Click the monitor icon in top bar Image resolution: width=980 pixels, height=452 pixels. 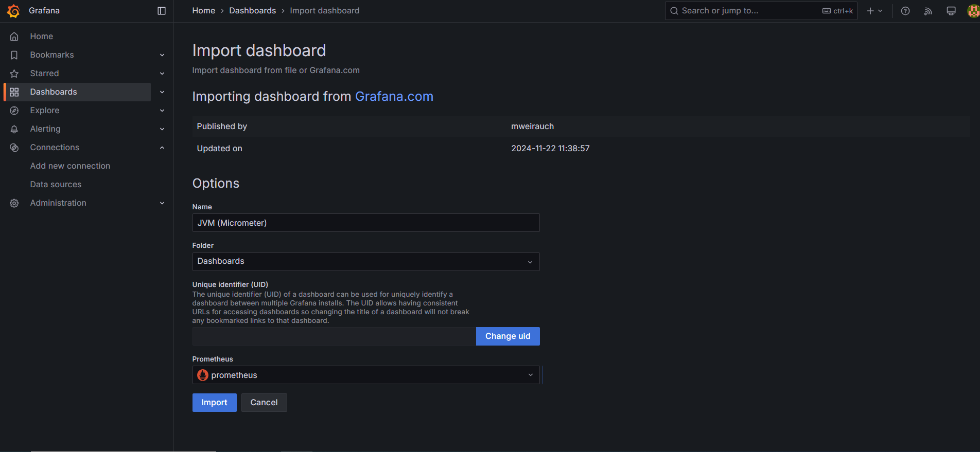click(951, 11)
